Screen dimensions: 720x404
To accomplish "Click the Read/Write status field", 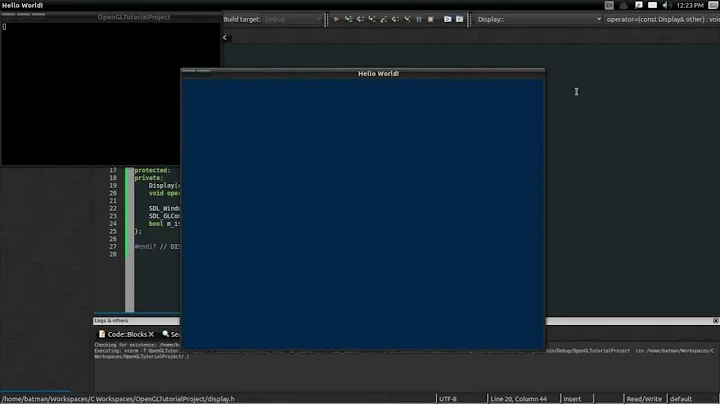I will coord(644,399).
